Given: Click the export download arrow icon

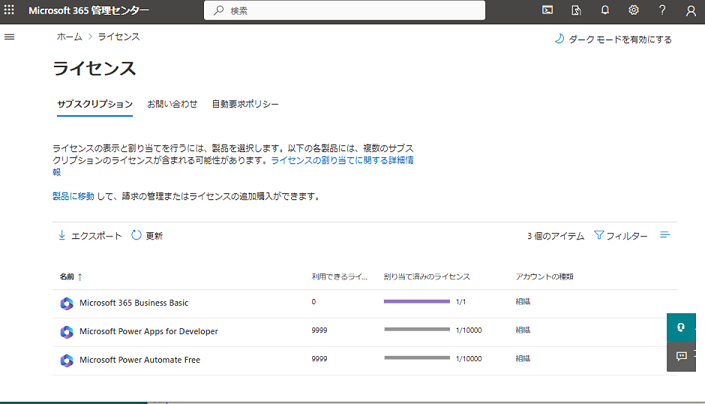Looking at the screenshot, I should [62, 235].
